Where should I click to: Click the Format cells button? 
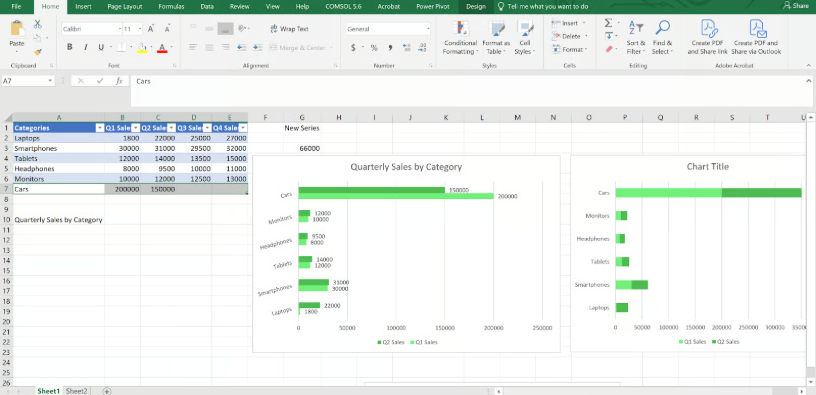568,49
